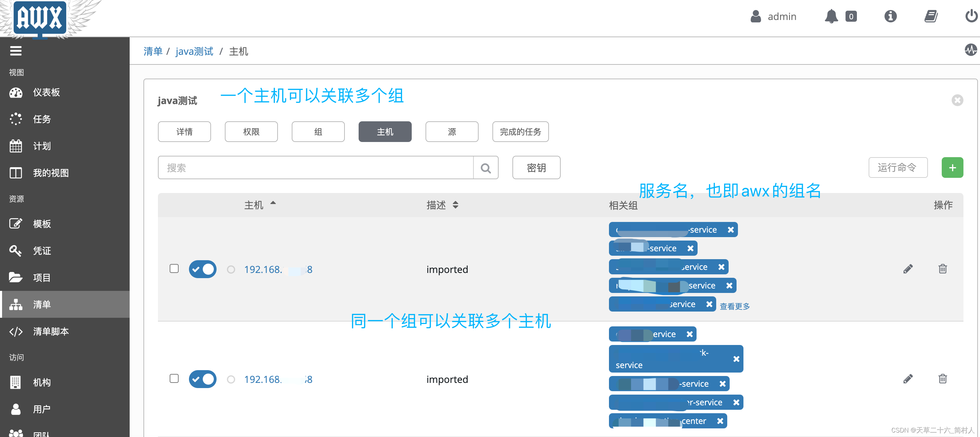Open the documentation book icon
This screenshot has width=980, height=437.
pyautogui.click(x=931, y=16)
